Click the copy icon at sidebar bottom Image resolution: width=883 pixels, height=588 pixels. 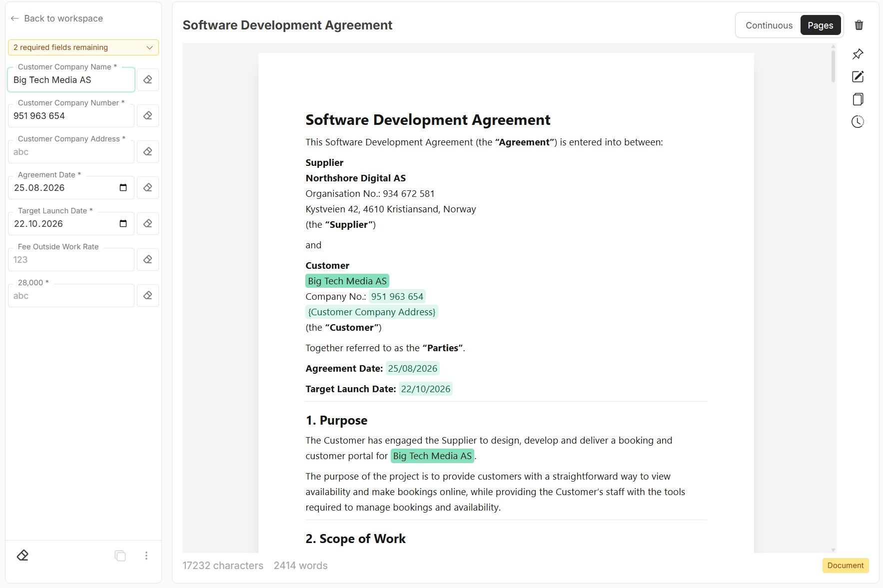(120, 556)
